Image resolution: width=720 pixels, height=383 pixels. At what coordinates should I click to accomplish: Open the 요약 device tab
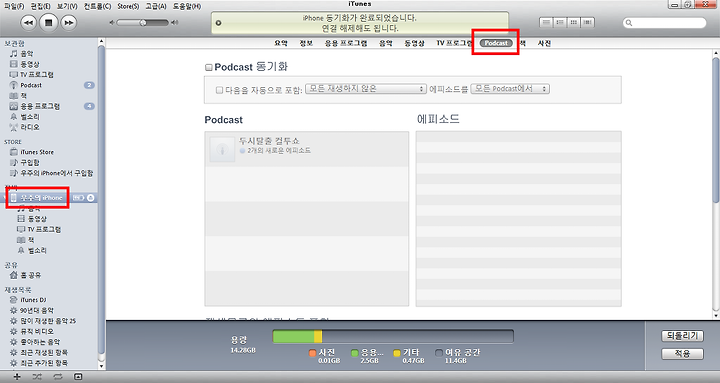pos(281,43)
